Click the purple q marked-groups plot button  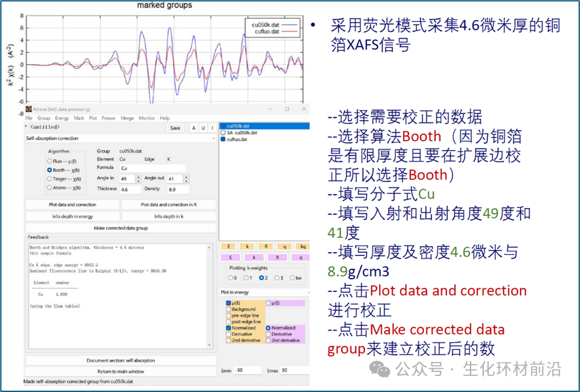click(x=300, y=257)
